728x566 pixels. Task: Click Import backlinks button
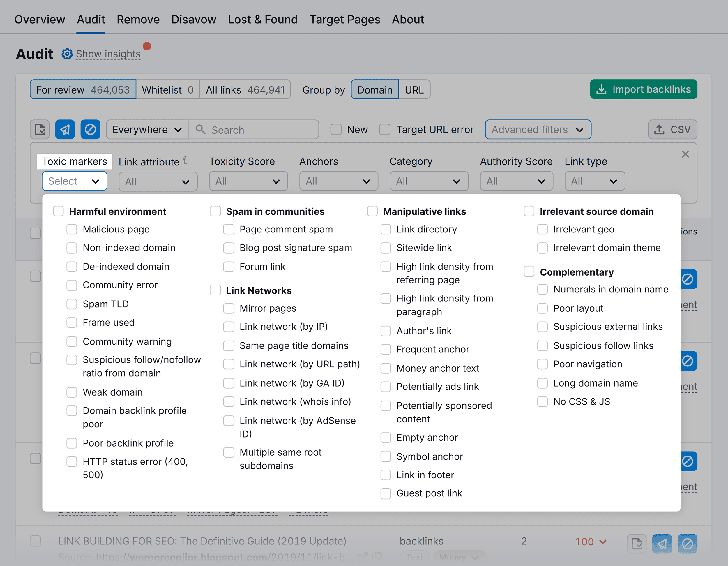pos(643,89)
